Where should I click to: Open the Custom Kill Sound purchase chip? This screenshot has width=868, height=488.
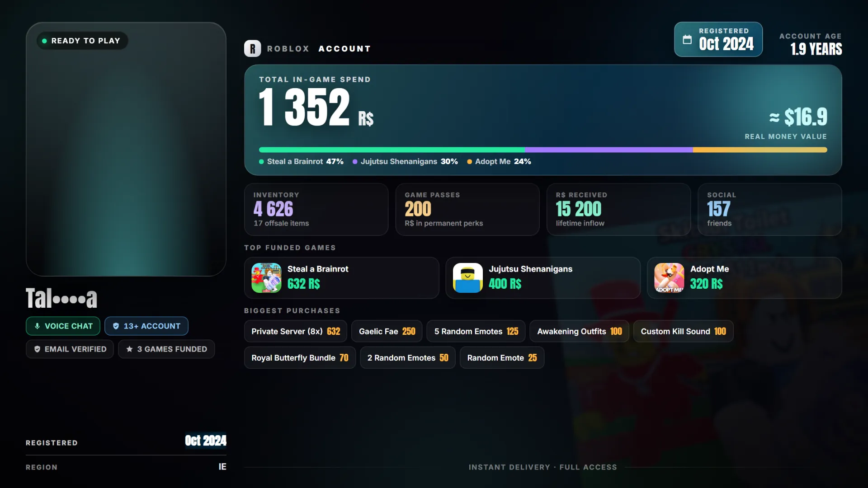[x=683, y=332]
